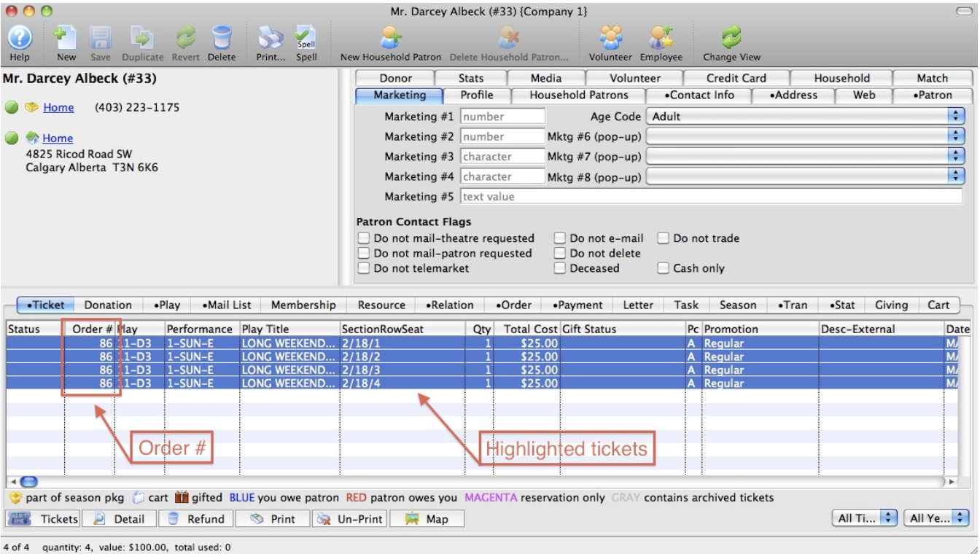The width and height of the screenshot is (980, 554).
Task: Click the Marketing #1 number field
Action: click(x=502, y=117)
